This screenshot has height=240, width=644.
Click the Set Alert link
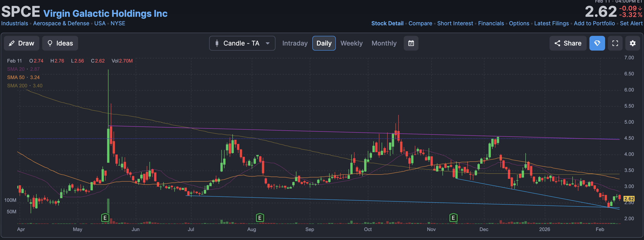click(631, 23)
